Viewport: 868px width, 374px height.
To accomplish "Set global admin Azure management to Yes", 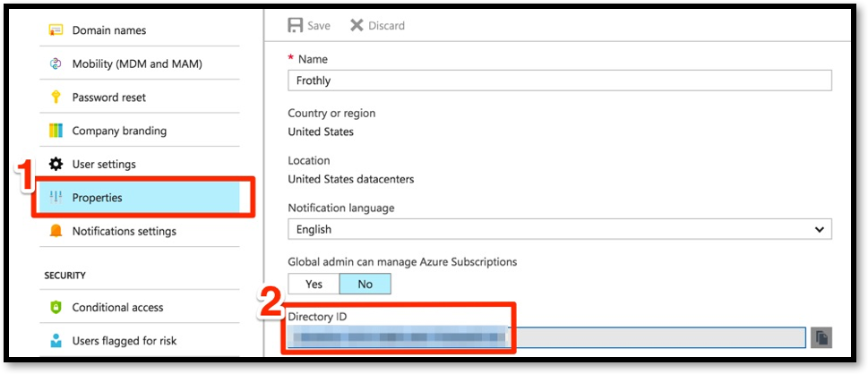I will [x=314, y=284].
